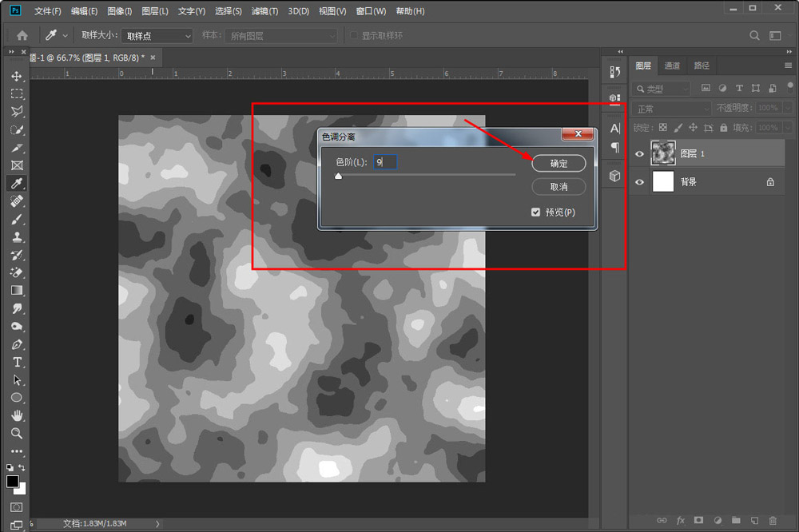Open the Paragraph panel icon
799x532 pixels.
[x=615, y=148]
